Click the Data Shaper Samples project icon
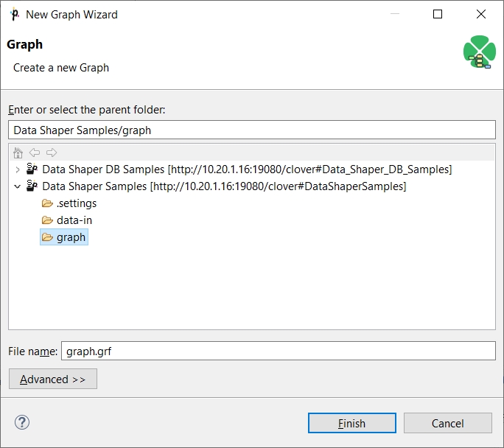504x448 pixels. 32,186
